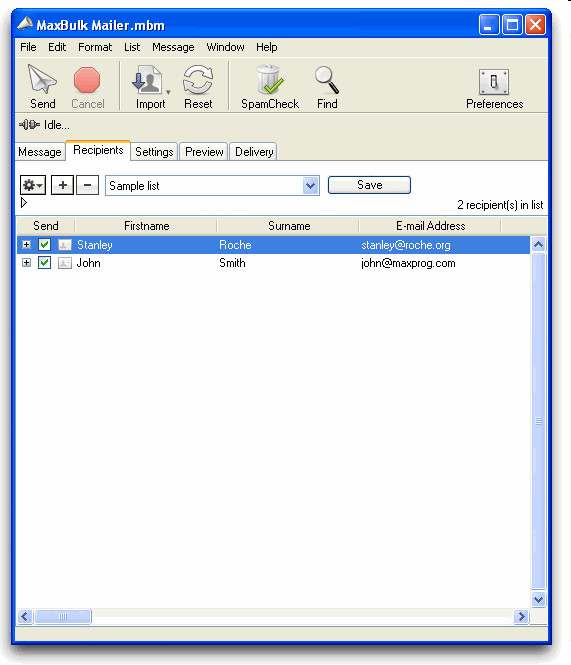Open Preferences switch icon
This screenshot has height=665, width=571.
click(x=494, y=81)
